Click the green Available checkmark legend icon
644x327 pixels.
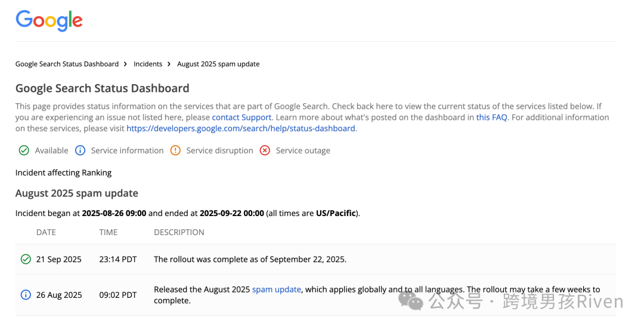click(24, 151)
